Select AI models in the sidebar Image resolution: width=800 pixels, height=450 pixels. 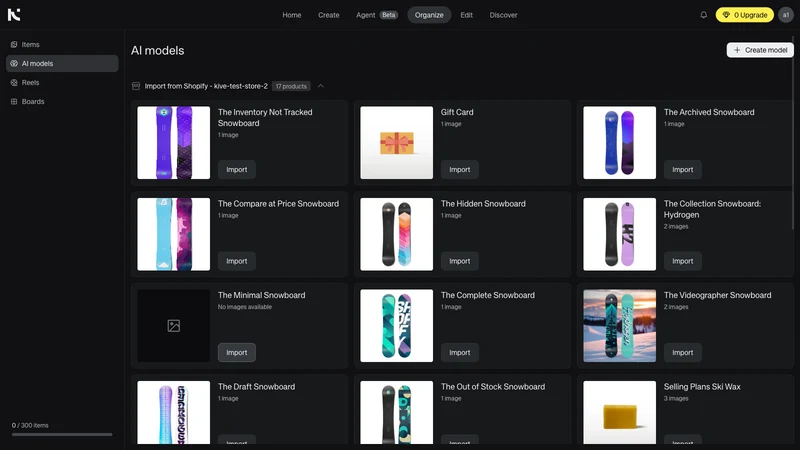[62, 63]
